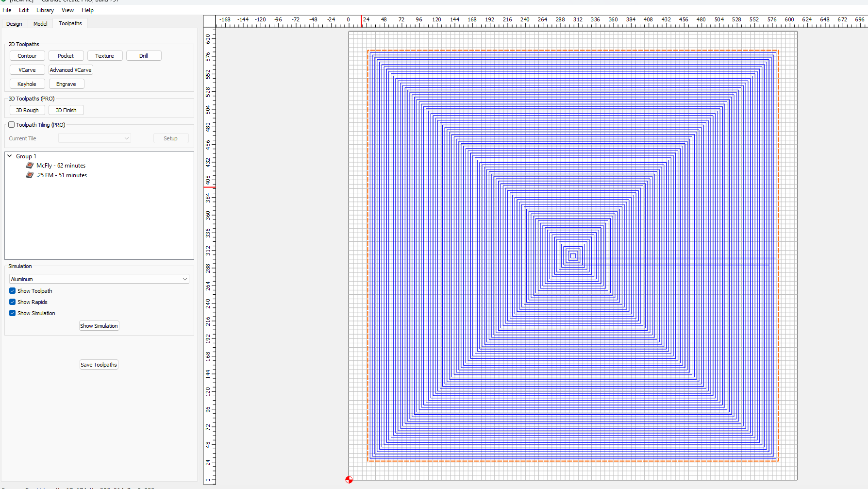Add an Advanced VCarve toolpath

tap(70, 70)
